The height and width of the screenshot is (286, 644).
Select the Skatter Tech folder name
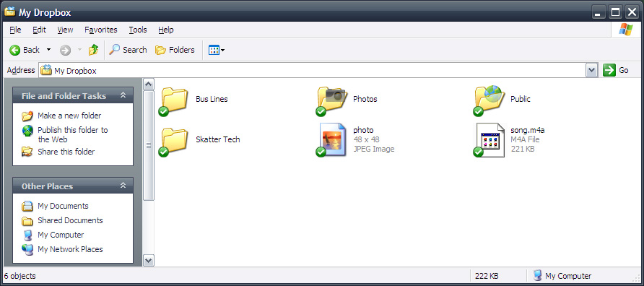click(218, 139)
